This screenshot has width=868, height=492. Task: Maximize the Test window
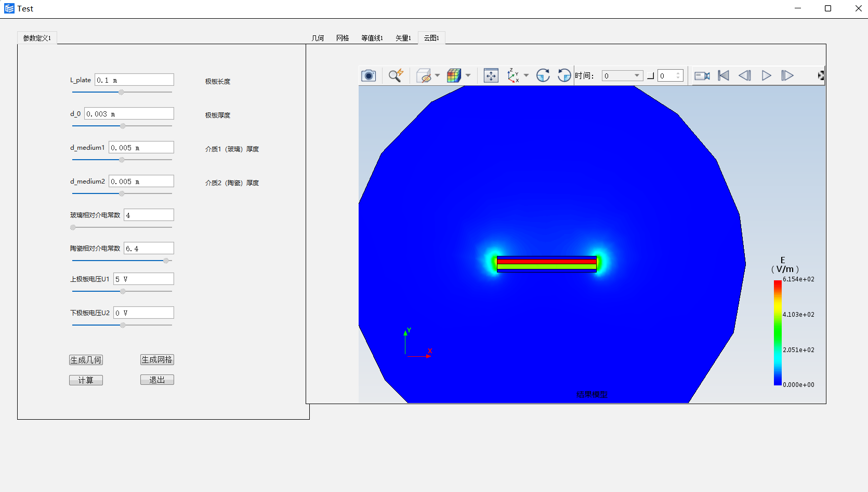coord(828,8)
